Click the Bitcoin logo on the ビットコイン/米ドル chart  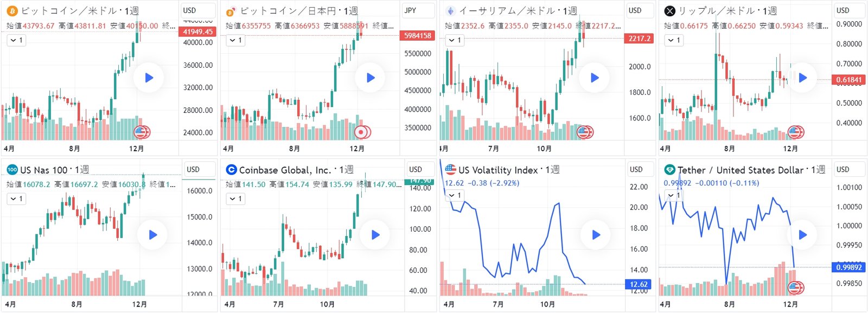(x=12, y=11)
